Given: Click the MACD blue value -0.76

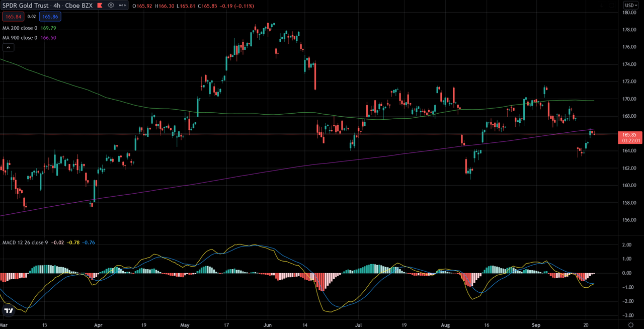Looking at the screenshot, I should coord(89,242).
